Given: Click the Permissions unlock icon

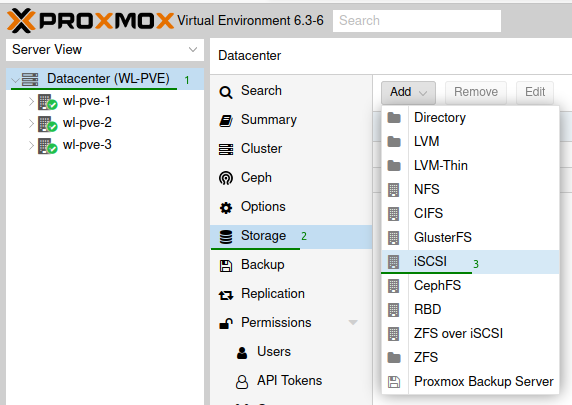Looking at the screenshot, I should pyautogui.click(x=226, y=323).
